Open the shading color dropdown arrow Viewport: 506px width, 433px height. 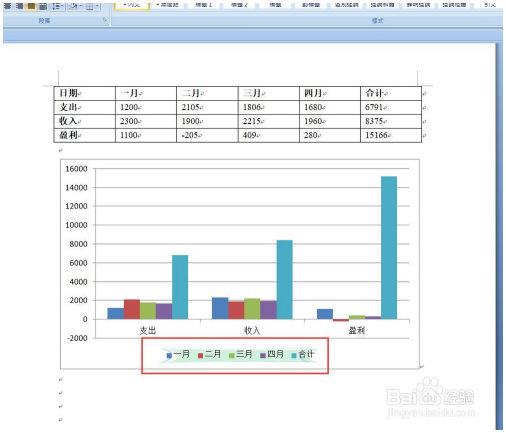(81, 6)
